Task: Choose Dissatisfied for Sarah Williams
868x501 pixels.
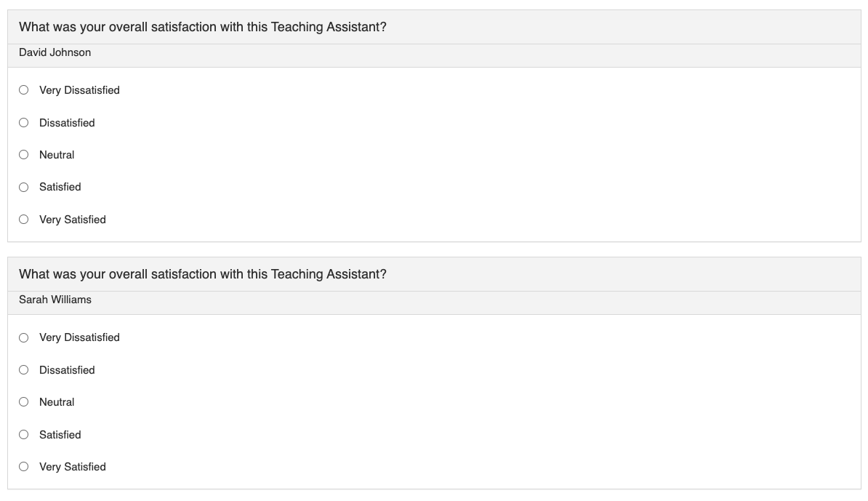Action: point(24,370)
